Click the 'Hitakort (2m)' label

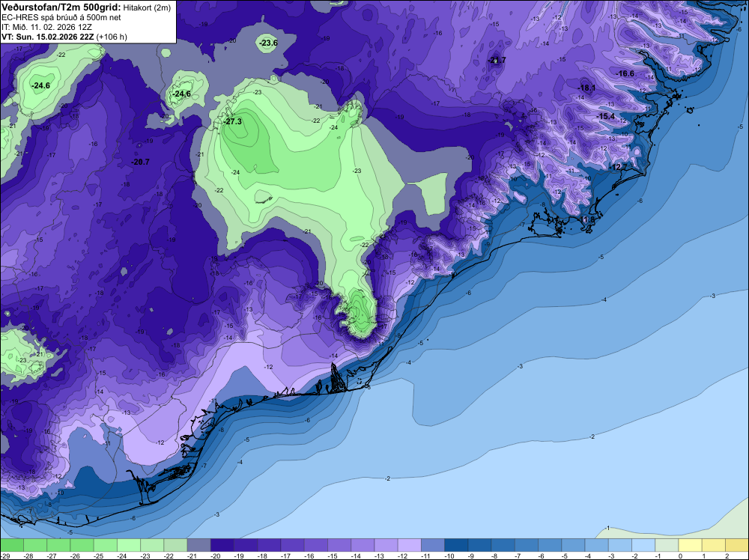coord(147,7)
